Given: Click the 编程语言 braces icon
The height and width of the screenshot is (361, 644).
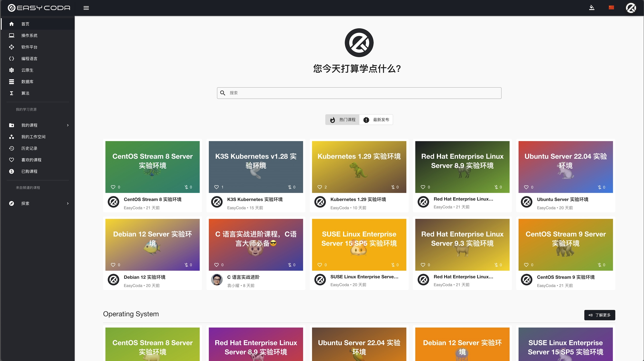Looking at the screenshot, I should click(12, 59).
